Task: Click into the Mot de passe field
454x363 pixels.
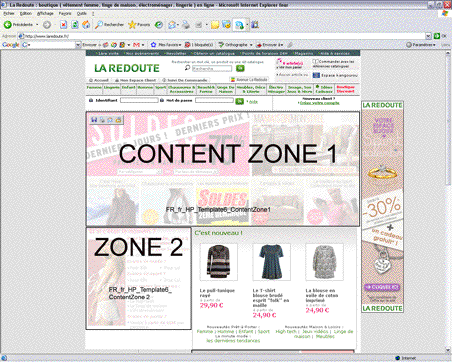Action: click(214, 100)
